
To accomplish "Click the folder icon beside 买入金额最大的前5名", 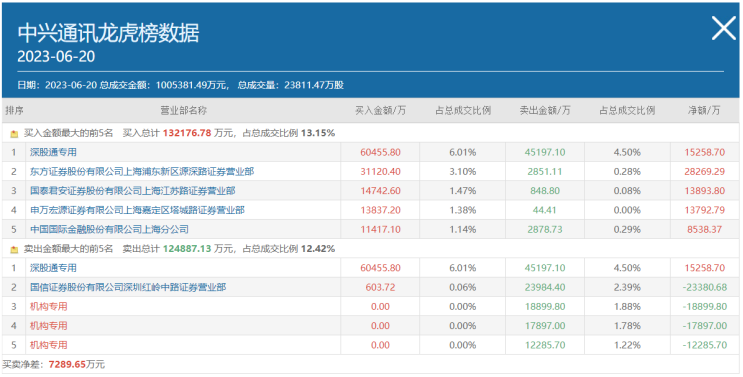I will click(14, 134).
